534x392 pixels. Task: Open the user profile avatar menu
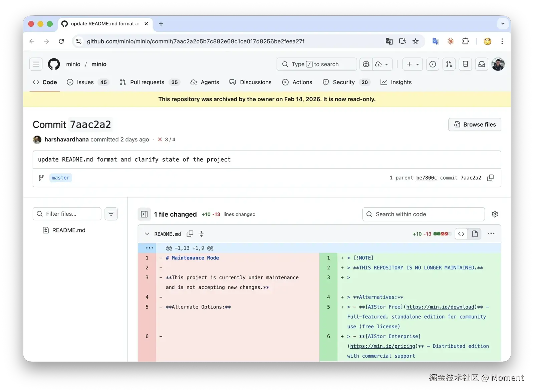[x=498, y=64]
